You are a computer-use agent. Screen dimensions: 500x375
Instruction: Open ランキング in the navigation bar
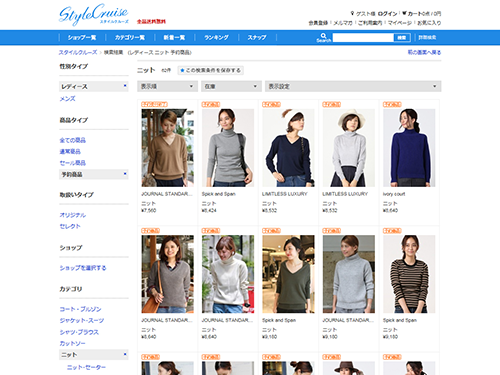coord(216,37)
